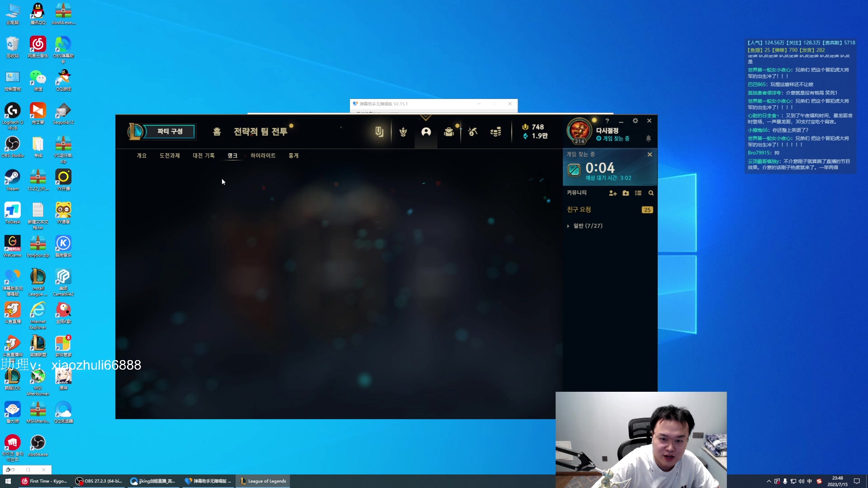The width and height of the screenshot is (868, 488).
Task: Click the Add Friend icon
Action: pyautogui.click(x=613, y=193)
